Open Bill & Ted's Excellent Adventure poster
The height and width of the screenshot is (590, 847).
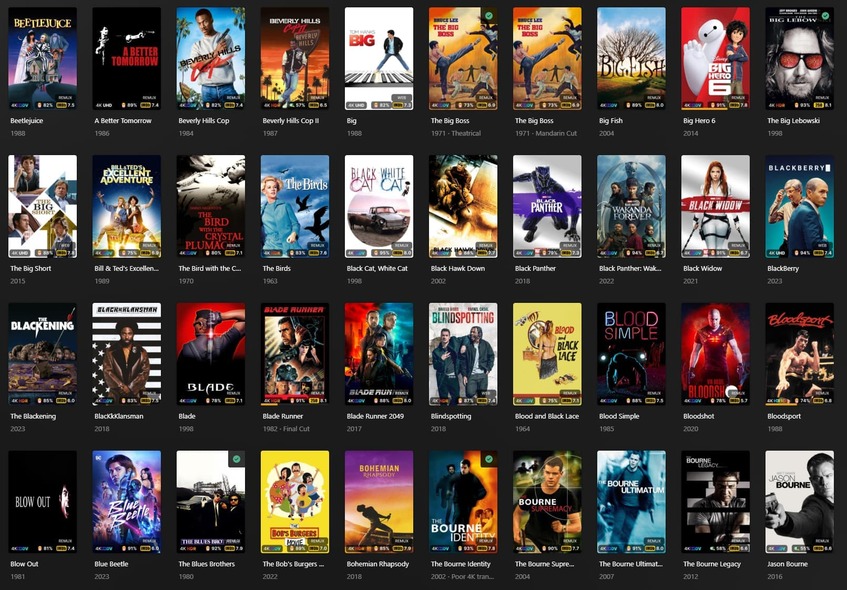coord(126,206)
